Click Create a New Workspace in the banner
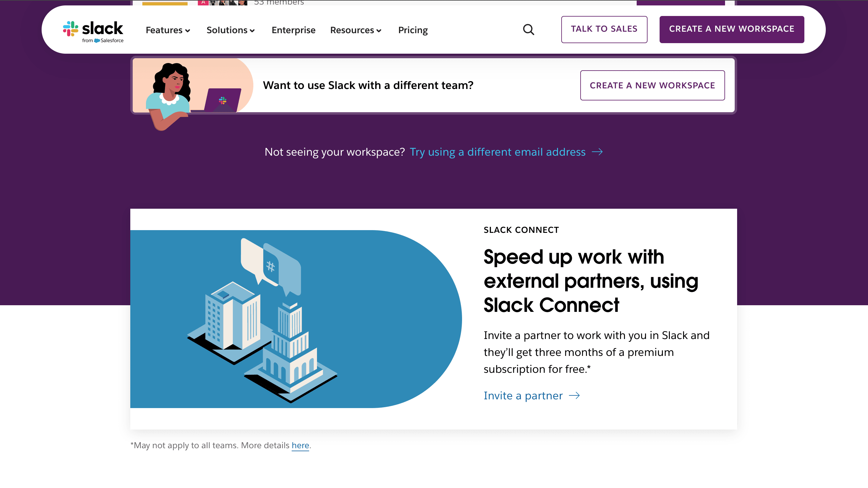This screenshot has height=488, width=868. (x=652, y=85)
